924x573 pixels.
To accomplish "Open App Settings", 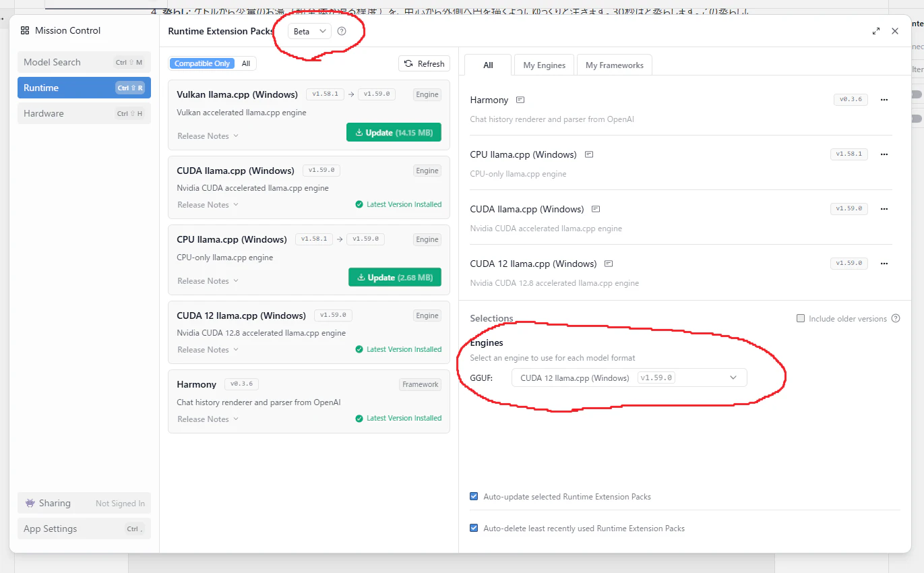I will 84,529.
